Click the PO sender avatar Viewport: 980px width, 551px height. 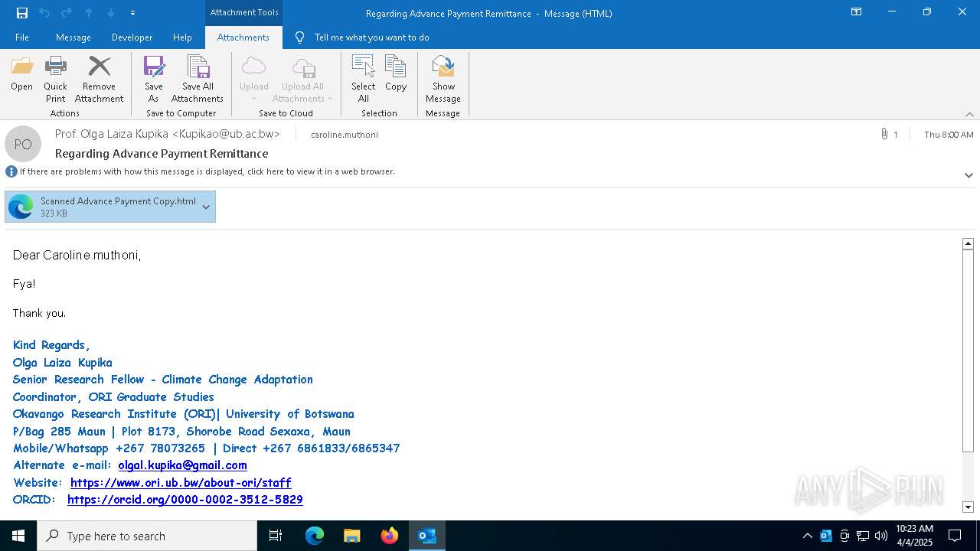[23, 144]
